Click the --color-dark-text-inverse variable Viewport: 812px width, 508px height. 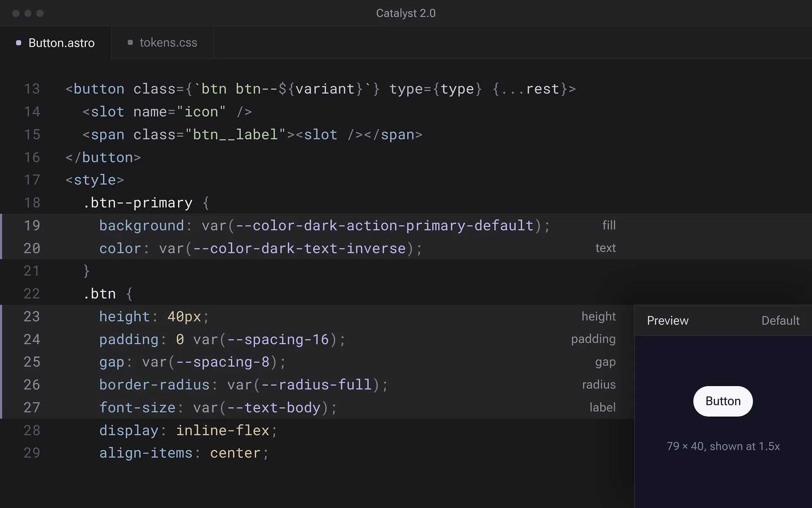pyautogui.click(x=299, y=248)
